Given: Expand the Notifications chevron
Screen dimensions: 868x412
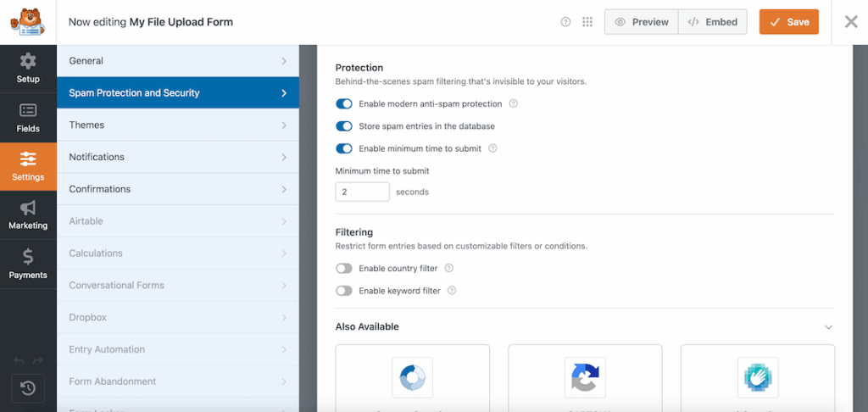Looking at the screenshot, I should click(283, 158).
